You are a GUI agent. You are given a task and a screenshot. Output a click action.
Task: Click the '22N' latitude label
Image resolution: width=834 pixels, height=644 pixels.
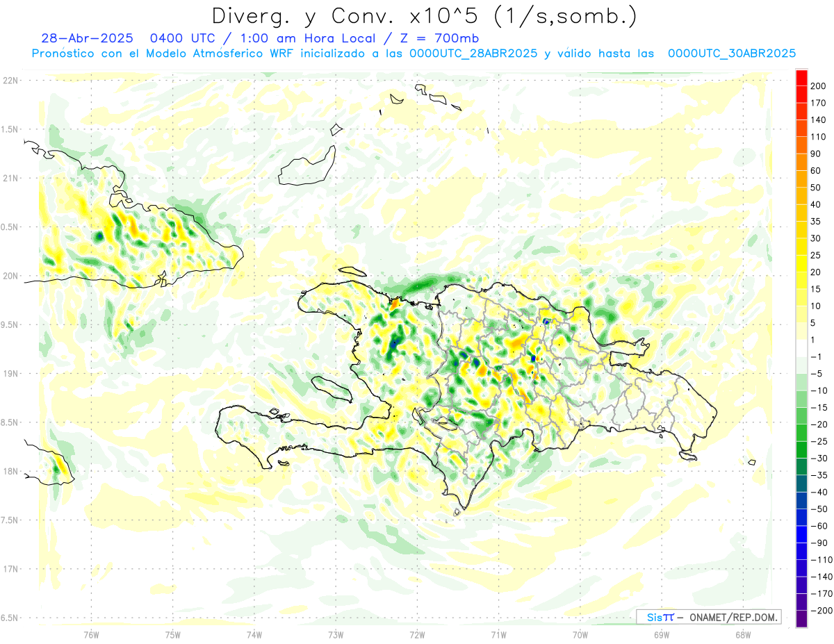pyautogui.click(x=10, y=81)
